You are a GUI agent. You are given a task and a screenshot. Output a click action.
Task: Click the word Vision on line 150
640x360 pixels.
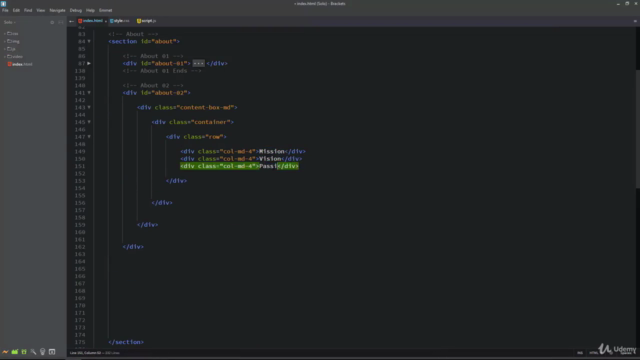270,159
